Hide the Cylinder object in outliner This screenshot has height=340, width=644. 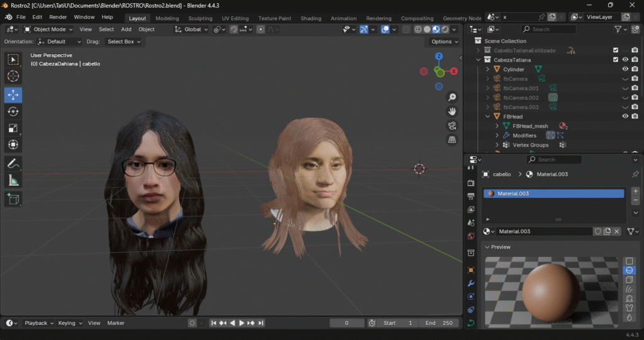[625, 69]
